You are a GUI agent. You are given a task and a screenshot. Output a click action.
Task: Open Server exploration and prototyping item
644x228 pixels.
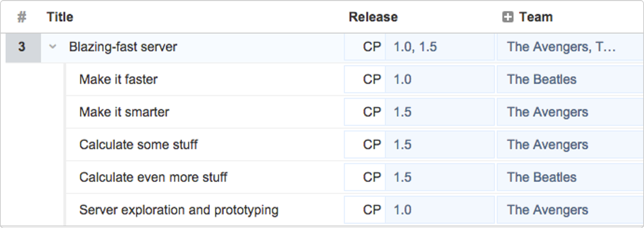179,210
